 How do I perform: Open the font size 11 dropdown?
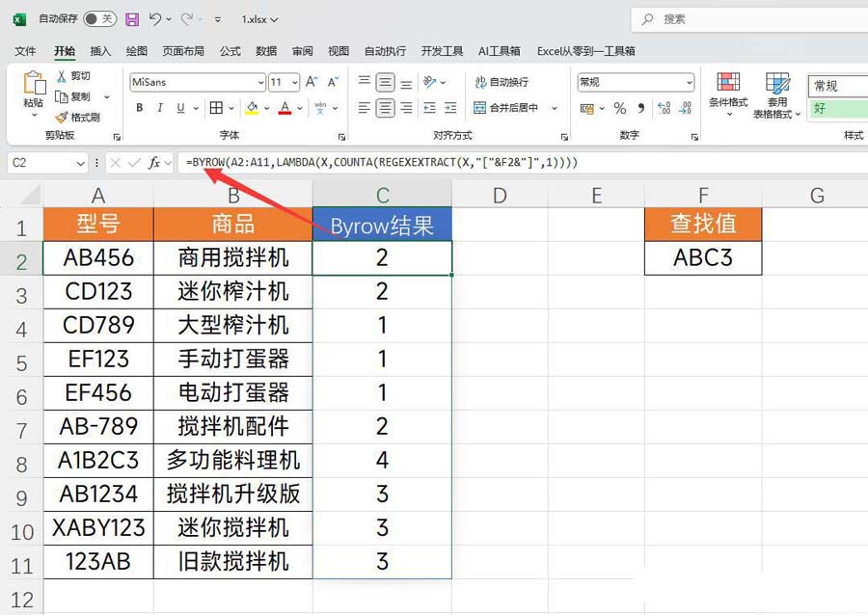(x=294, y=82)
